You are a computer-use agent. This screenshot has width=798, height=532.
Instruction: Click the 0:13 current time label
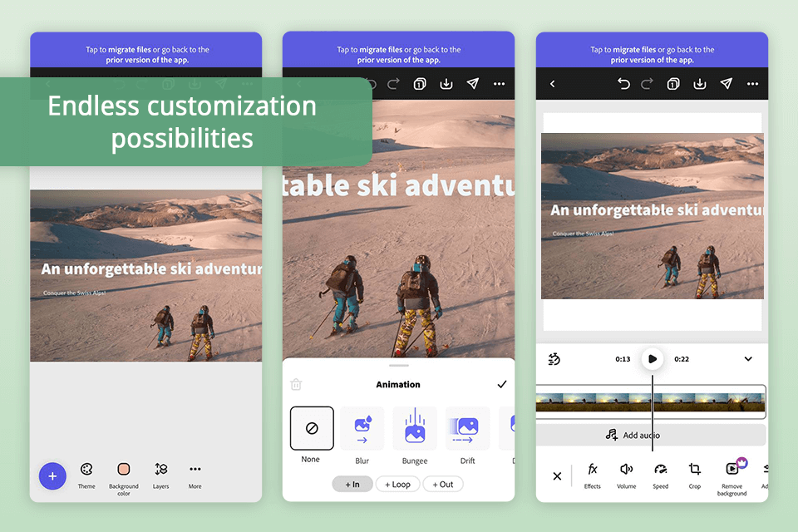pos(623,359)
